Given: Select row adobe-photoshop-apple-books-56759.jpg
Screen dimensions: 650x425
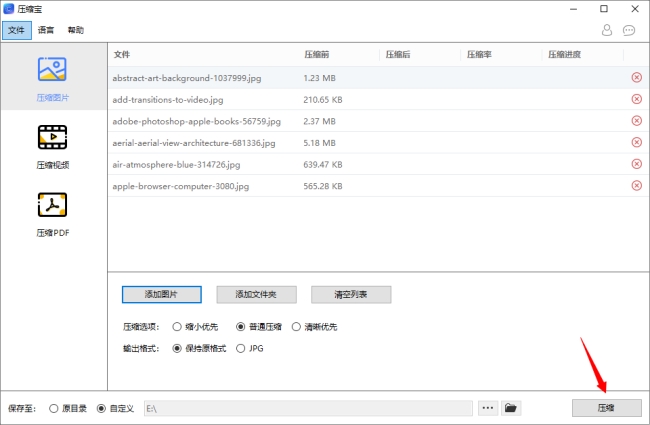Looking at the screenshot, I should tap(378, 121).
